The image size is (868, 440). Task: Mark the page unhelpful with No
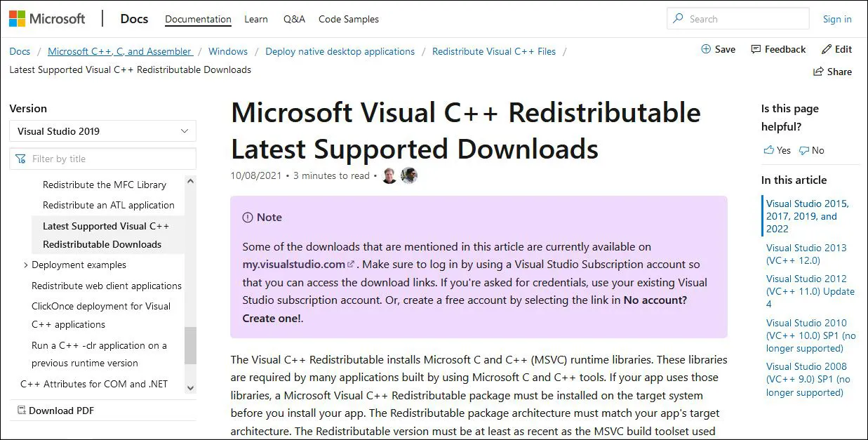(x=812, y=149)
